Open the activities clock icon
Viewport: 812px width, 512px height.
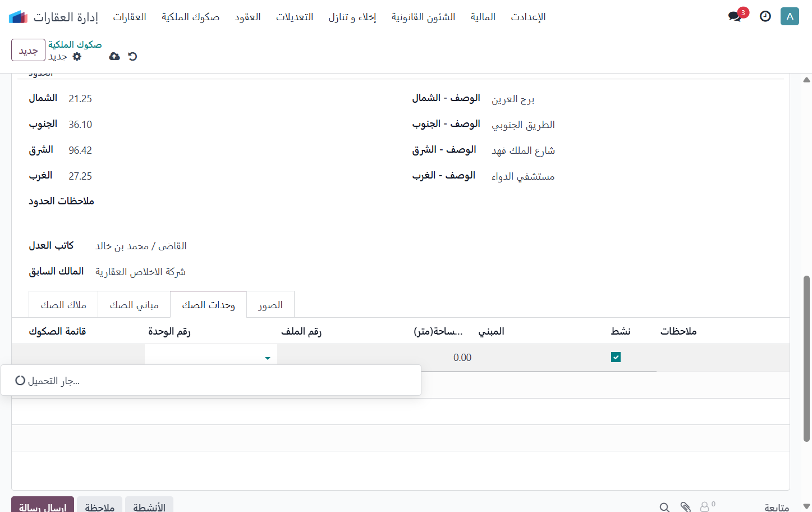point(765,16)
